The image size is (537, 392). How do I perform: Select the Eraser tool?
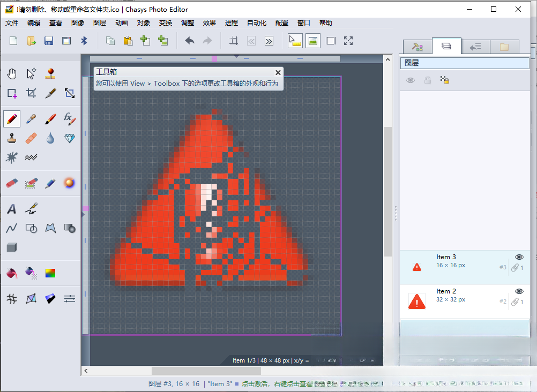[x=12, y=183]
